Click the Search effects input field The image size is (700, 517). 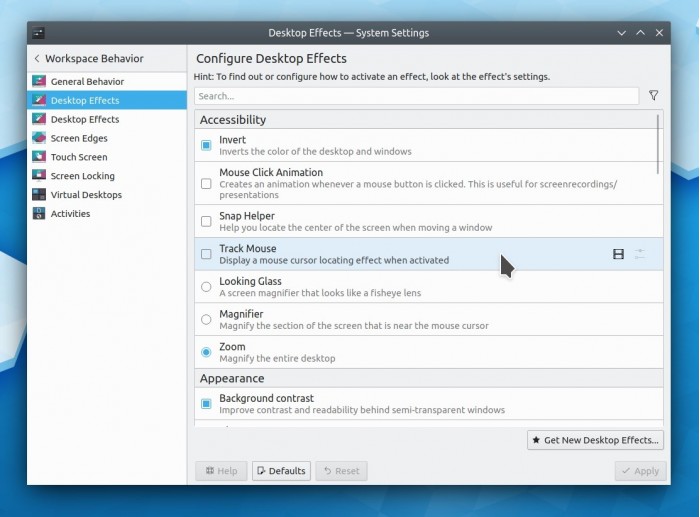pyautogui.click(x=416, y=96)
